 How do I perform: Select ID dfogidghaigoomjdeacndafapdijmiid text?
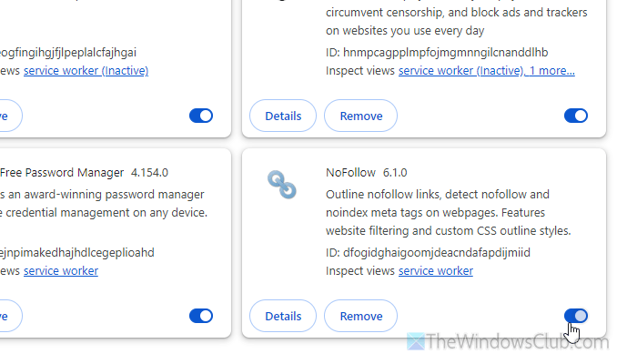pyautogui.click(x=428, y=252)
